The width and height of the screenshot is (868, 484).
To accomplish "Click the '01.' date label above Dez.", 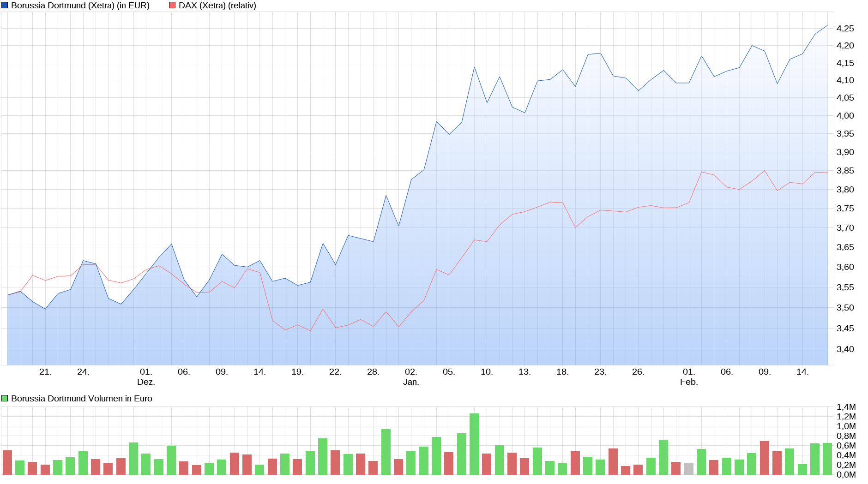I will [x=146, y=372].
